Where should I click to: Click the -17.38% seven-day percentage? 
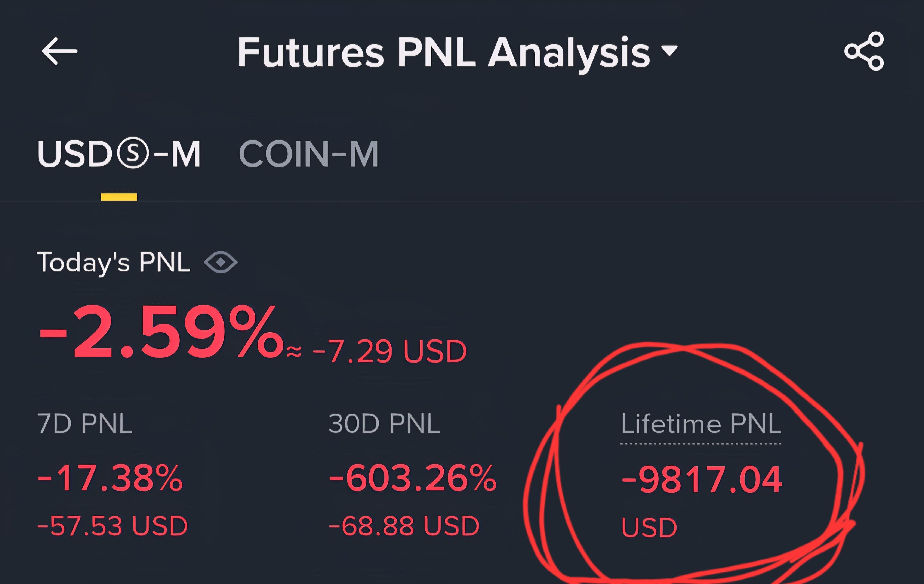[x=110, y=478]
